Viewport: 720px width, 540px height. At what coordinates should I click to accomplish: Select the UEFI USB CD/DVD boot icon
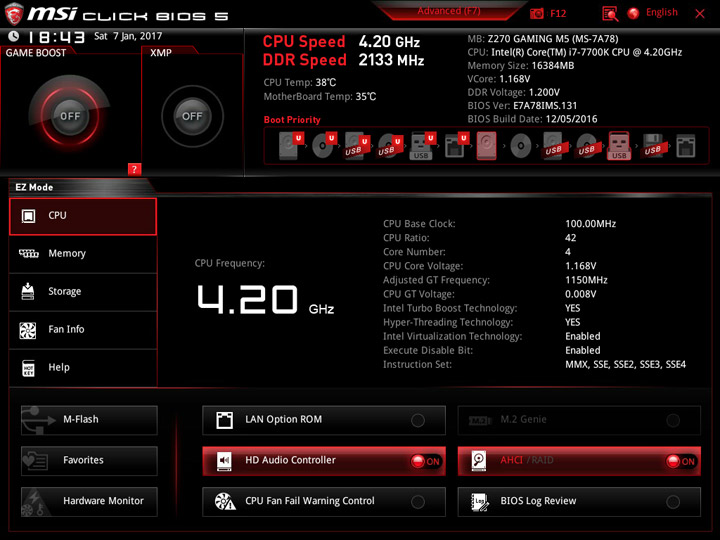pyautogui.click(x=390, y=146)
